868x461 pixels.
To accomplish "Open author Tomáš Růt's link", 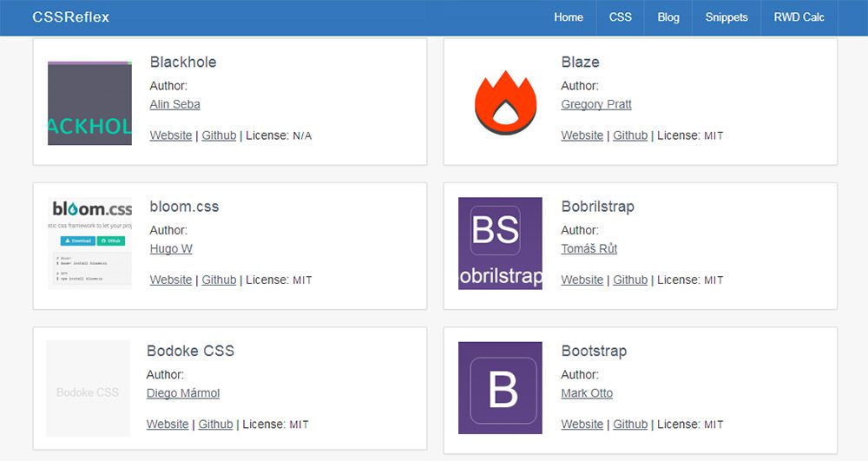I will [589, 248].
